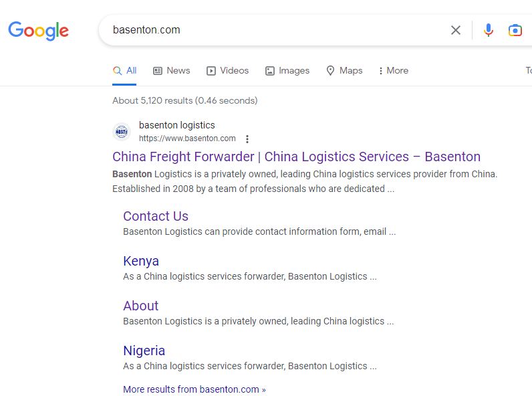
Task: Open the About sitelink
Action: [141, 306]
